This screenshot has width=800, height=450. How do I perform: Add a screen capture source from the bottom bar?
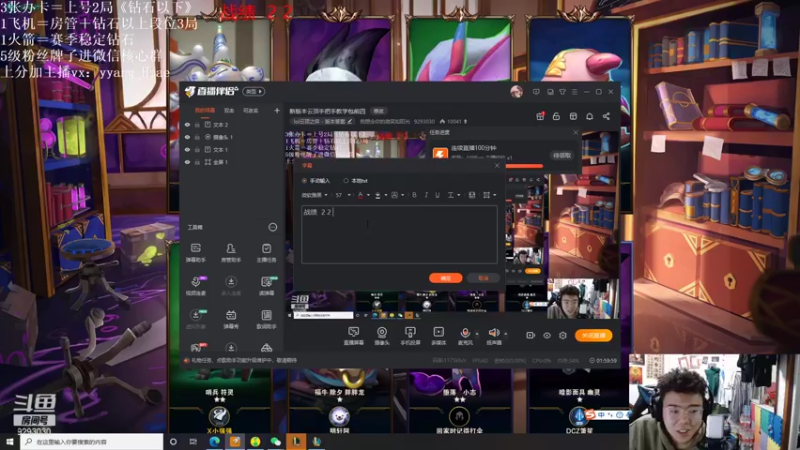(354, 336)
